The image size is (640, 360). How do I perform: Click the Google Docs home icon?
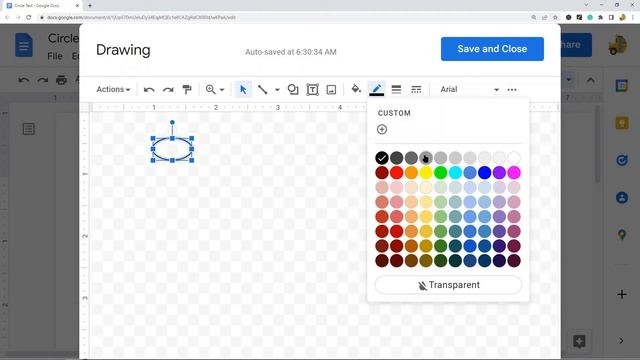pyautogui.click(x=24, y=45)
